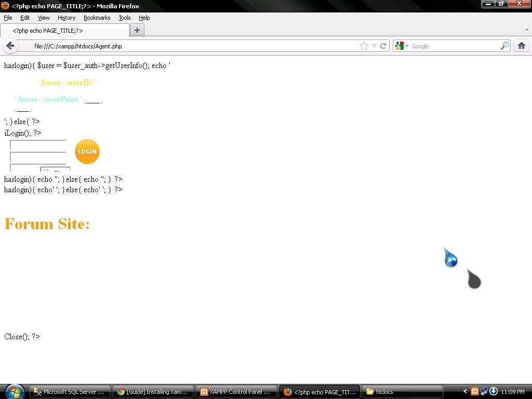Image resolution: width=532 pixels, height=399 pixels.
Task: Expand the URL history dropdown arrow
Action: 374,46
